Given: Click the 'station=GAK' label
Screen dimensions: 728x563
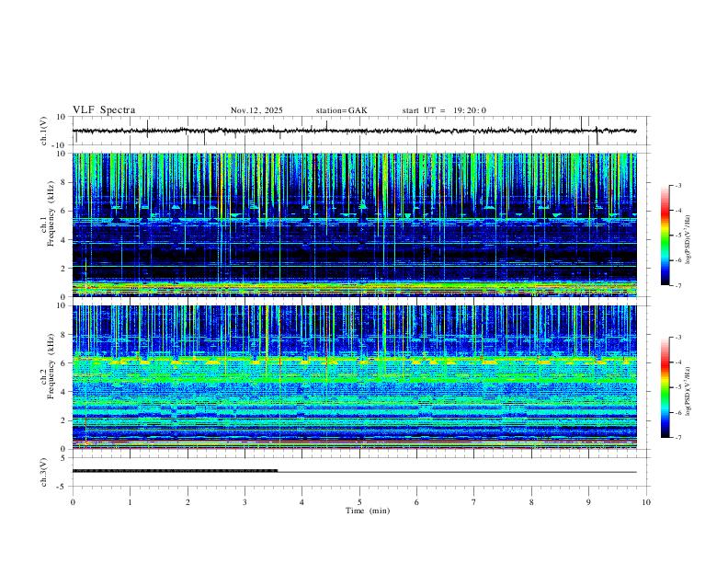Looking at the screenshot, I should (x=341, y=110).
